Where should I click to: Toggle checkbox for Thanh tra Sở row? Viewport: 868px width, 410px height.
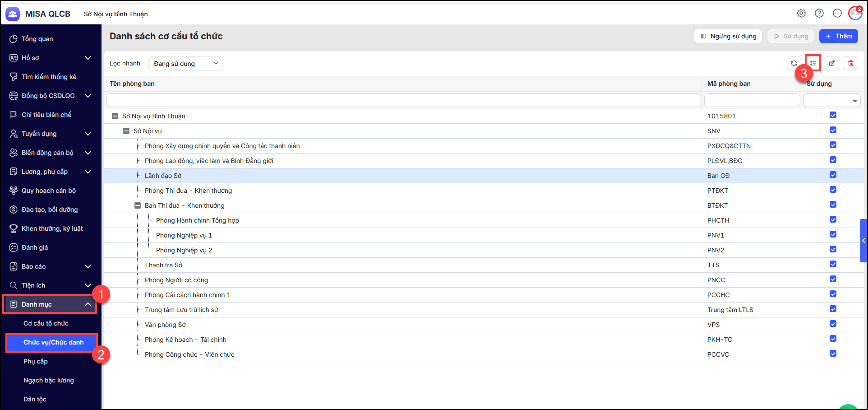(x=833, y=265)
